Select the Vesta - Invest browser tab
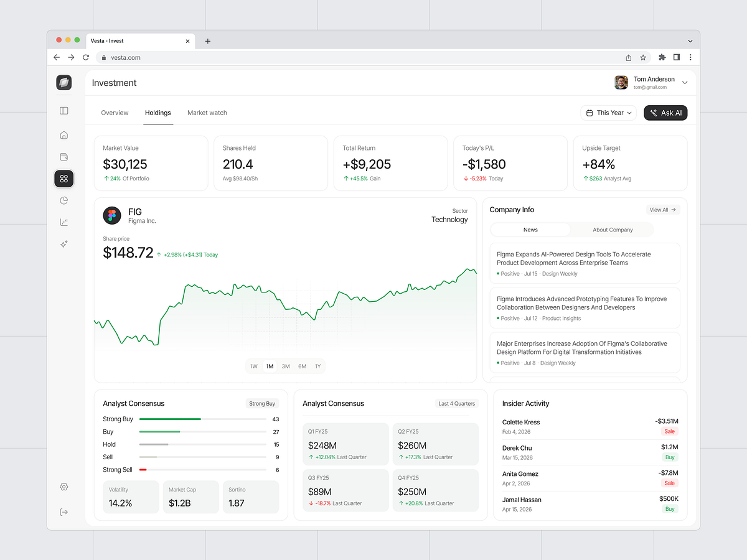 (x=139, y=41)
